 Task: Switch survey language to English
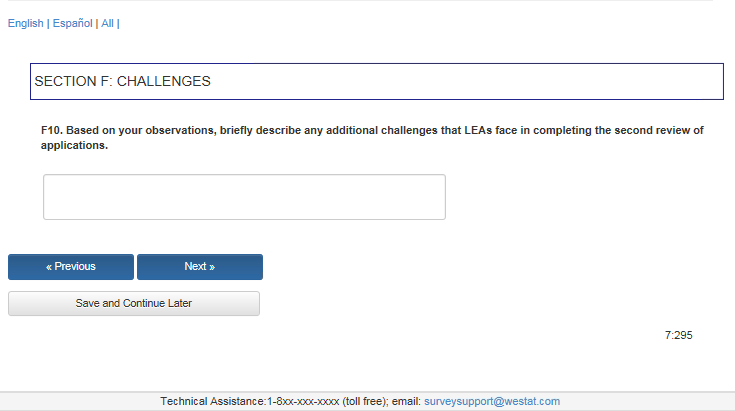coord(25,23)
